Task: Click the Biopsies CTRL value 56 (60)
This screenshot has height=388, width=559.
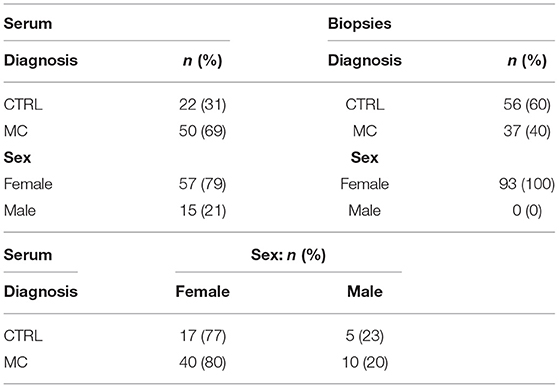Action: (x=527, y=105)
